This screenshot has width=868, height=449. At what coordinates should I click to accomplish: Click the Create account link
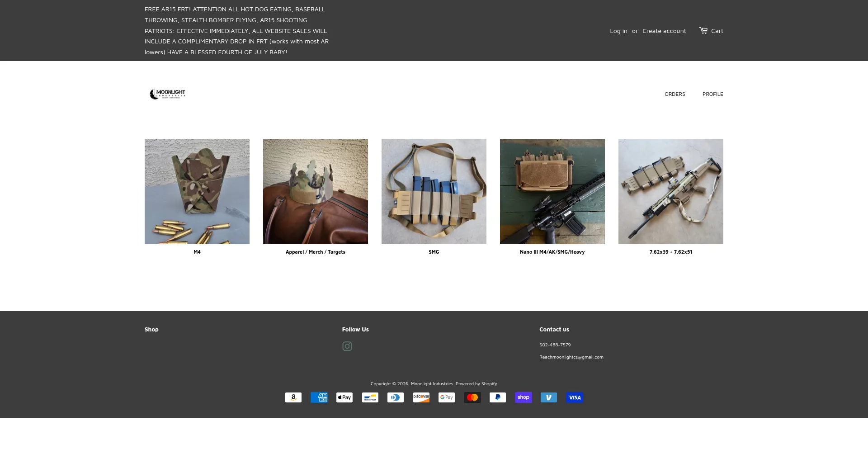[x=664, y=31]
